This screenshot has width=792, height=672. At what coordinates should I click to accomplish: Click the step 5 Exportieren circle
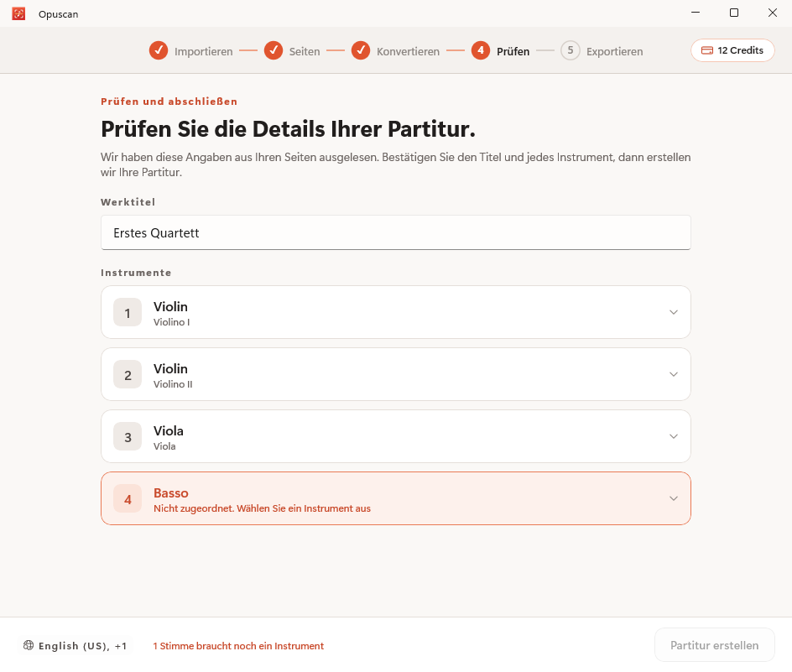(571, 50)
